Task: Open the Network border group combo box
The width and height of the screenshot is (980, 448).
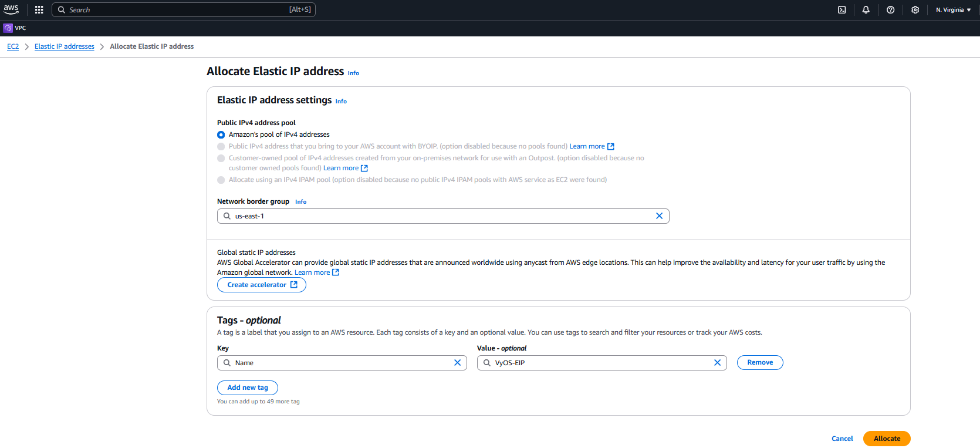Action: (x=440, y=216)
